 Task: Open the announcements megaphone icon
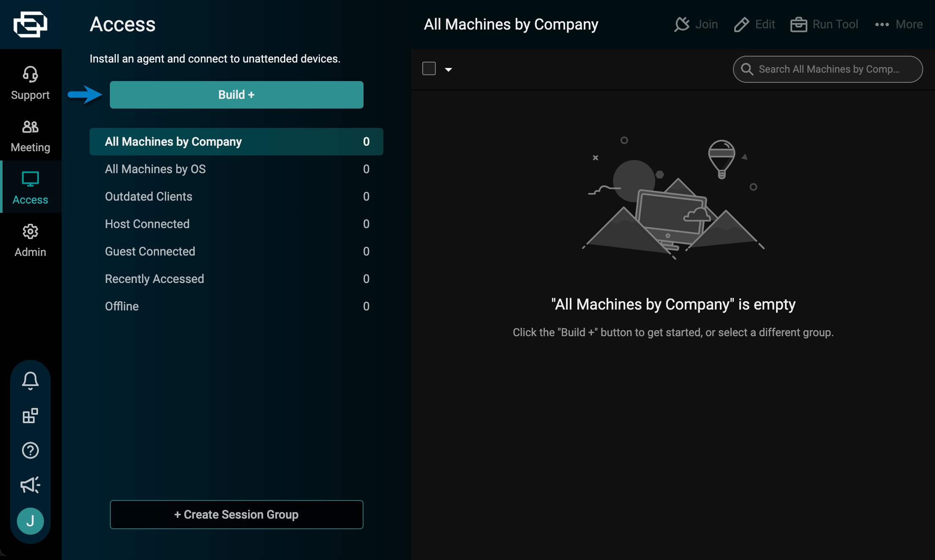[x=30, y=485]
